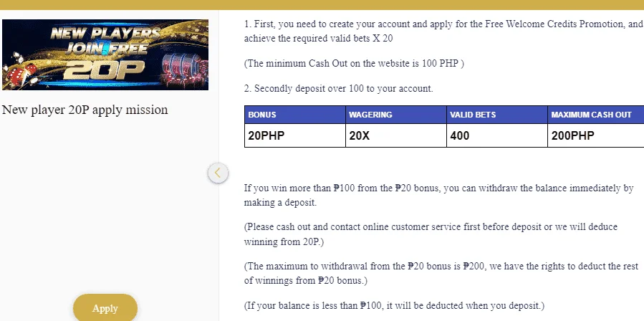This screenshot has height=321, width=644.
Task: Click the VALID BETS column header
Action: click(497, 115)
